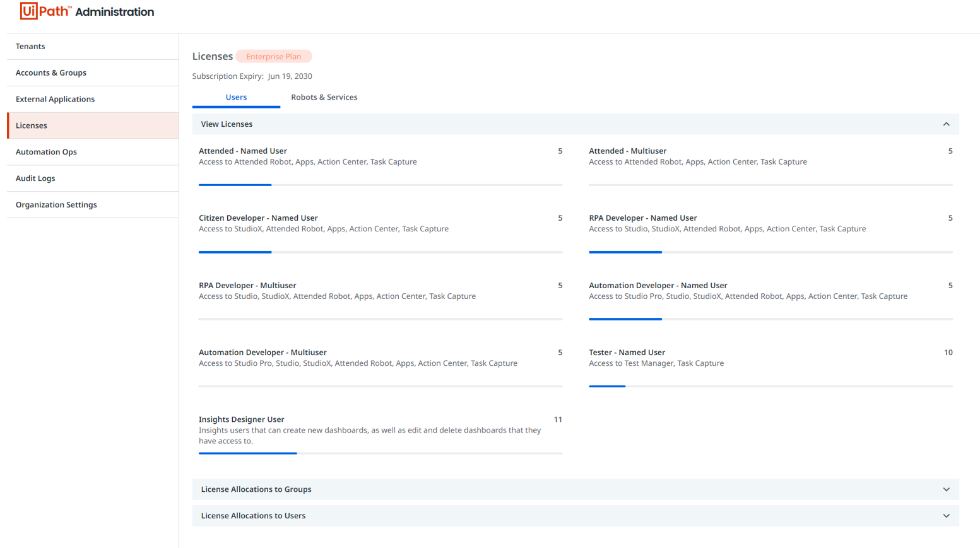Click Attended - Multiuser count 5
This screenshot has height=548, width=980.
tap(950, 151)
